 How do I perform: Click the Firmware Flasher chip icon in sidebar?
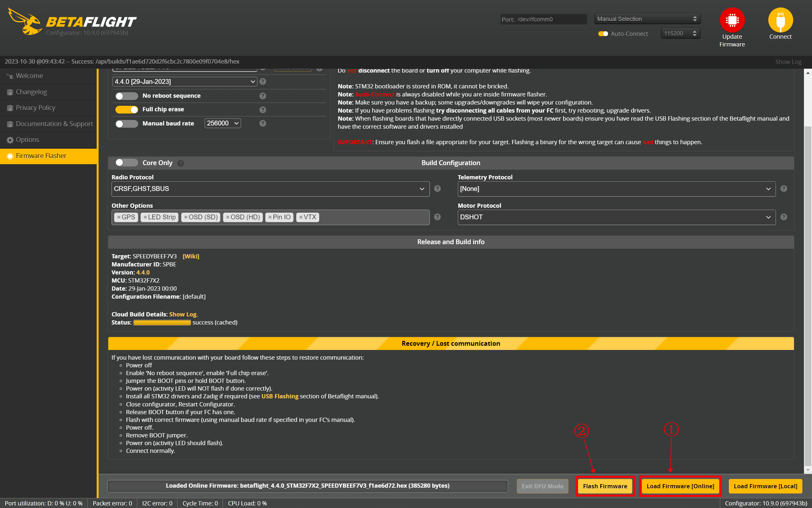10,156
